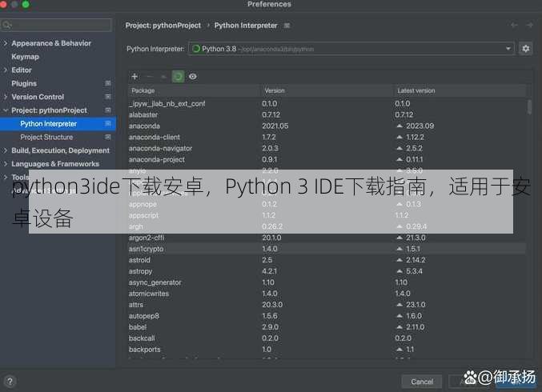Select the anaconda-client package row

click(327, 137)
